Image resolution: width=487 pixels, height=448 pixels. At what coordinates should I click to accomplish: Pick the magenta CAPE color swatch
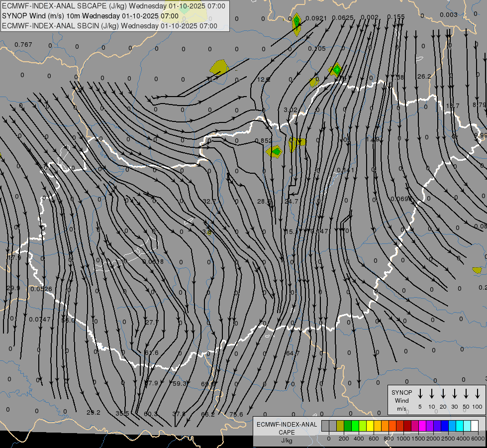pos(422,426)
